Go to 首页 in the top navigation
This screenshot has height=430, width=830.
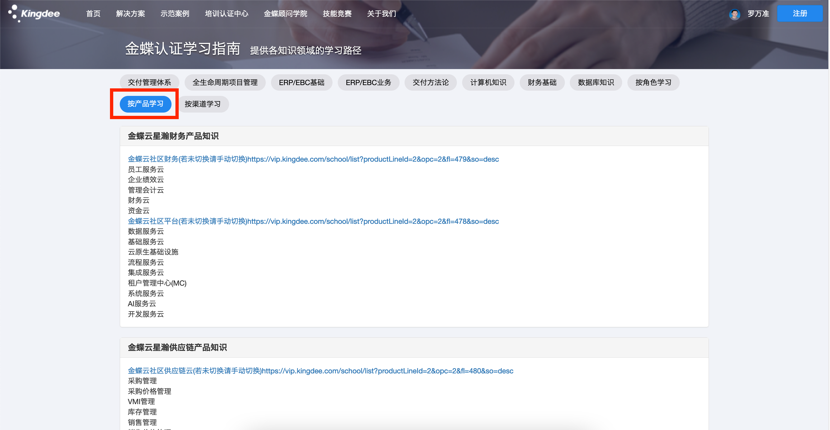(x=93, y=14)
